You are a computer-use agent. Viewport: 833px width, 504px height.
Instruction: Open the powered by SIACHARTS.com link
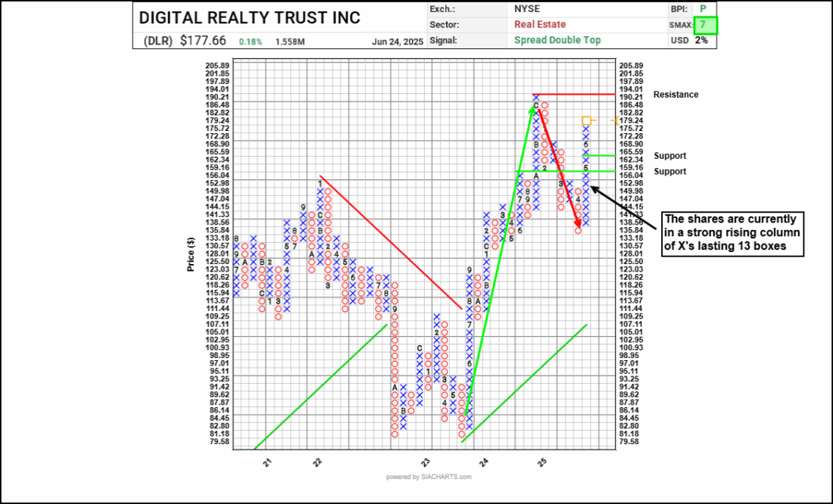pyautogui.click(x=429, y=477)
